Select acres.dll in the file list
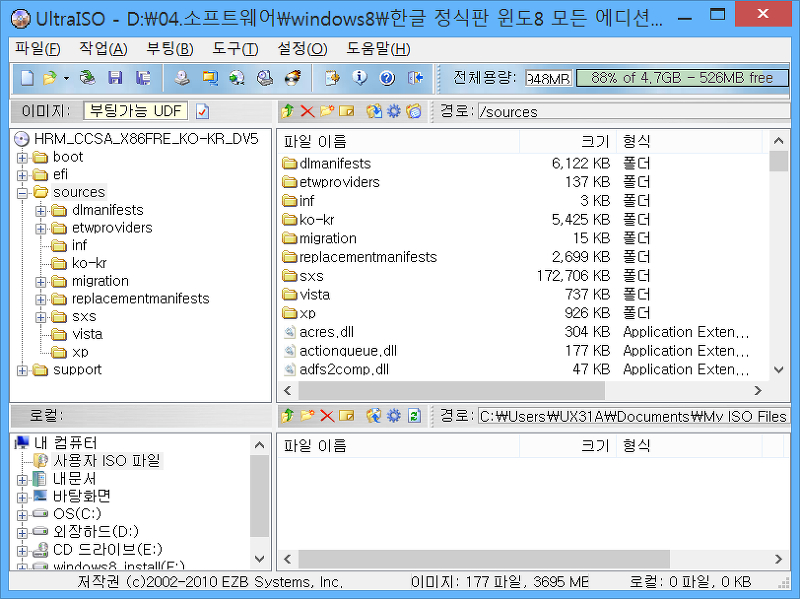800x599 pixels. [319, 332]
